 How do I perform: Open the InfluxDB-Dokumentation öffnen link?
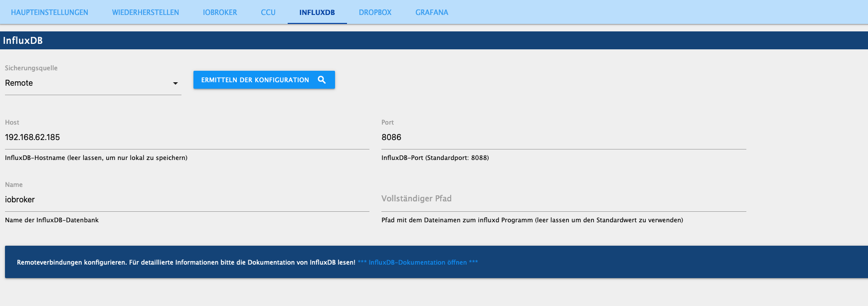(418, 262)
